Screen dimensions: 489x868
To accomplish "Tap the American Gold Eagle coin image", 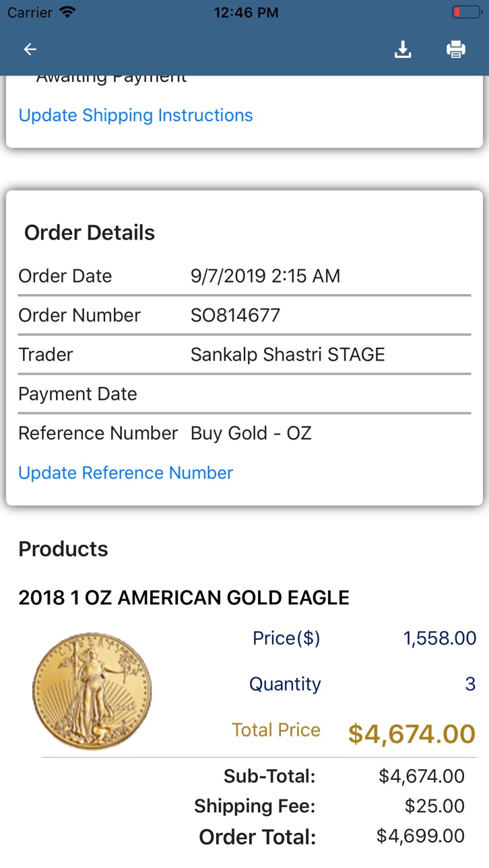I will click(92, 691).
